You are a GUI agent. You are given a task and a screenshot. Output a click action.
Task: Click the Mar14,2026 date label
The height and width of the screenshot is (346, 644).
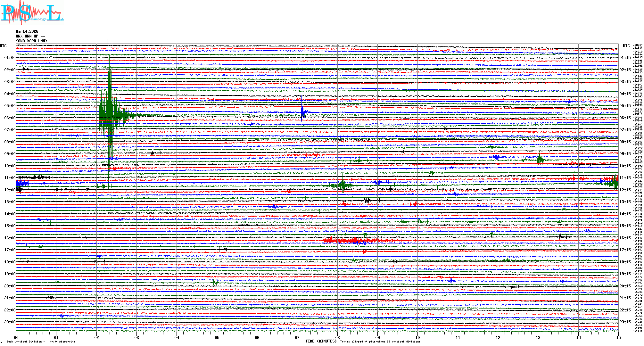[x=27, y=31]
